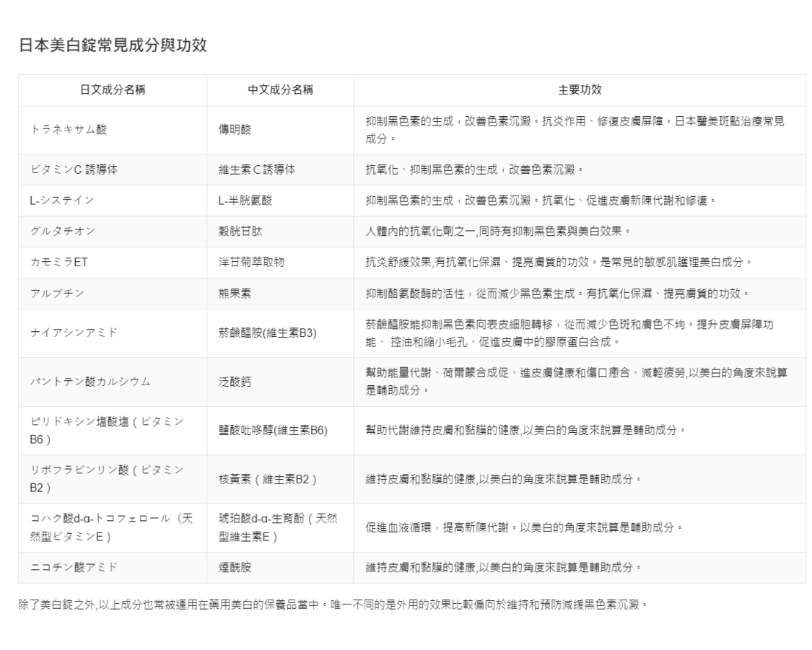
Task: Click the 維生素B6 effect text 幫助代謝維持皮膚
Action: pos(410,431)
